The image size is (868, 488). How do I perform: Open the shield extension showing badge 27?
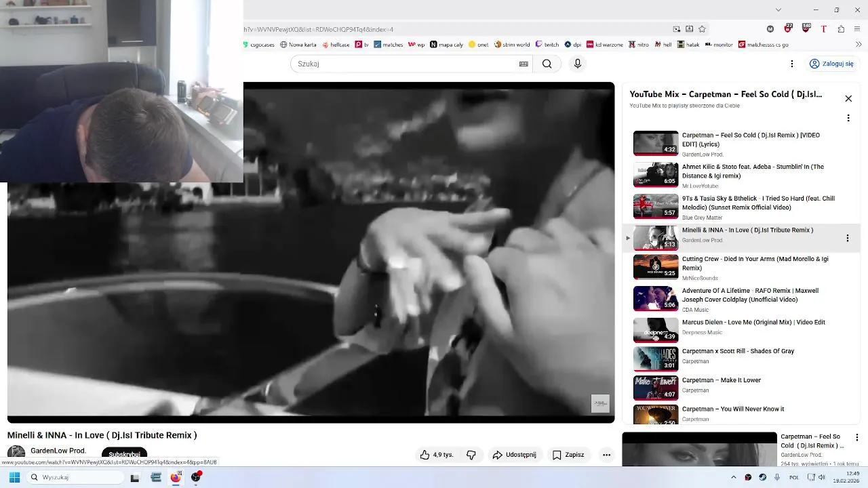pos(787,29)
